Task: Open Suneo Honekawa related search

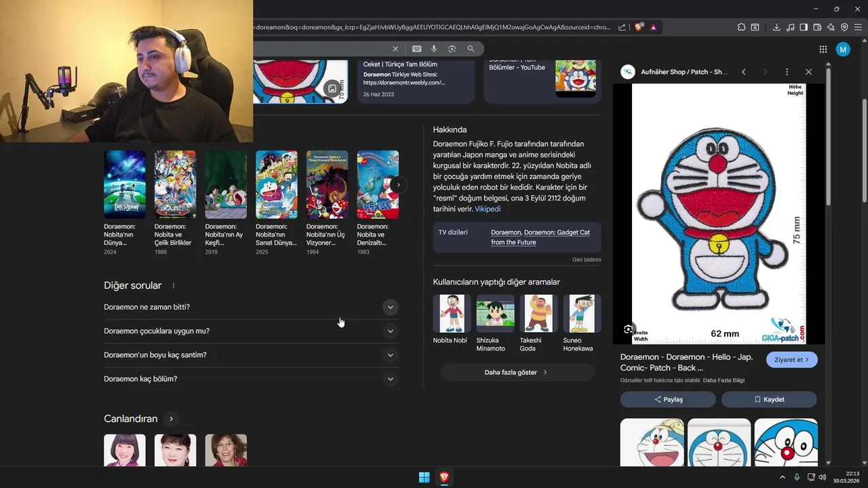Action: 582,323
